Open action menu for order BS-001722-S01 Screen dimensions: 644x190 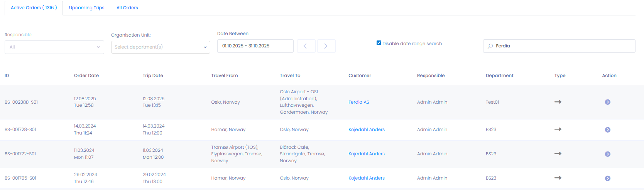pos(607,154)
